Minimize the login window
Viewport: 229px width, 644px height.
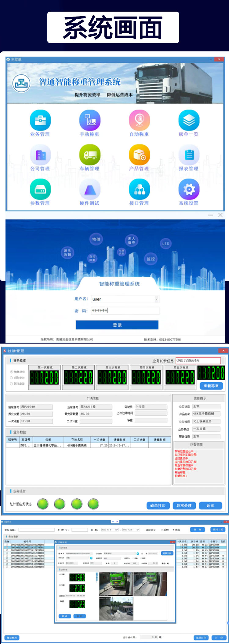click(x=210, y=215)
